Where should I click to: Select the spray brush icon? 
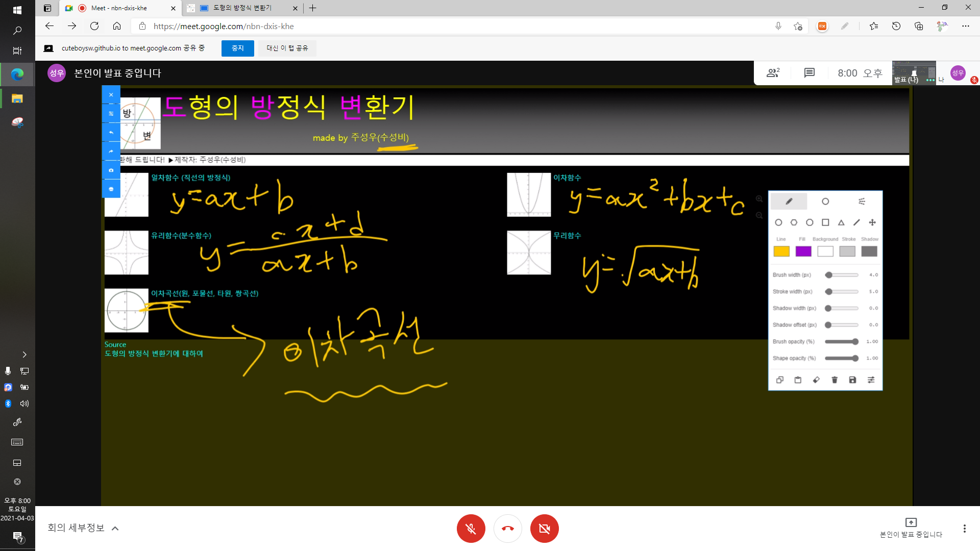pyautogui.click(x=862, y=202)
